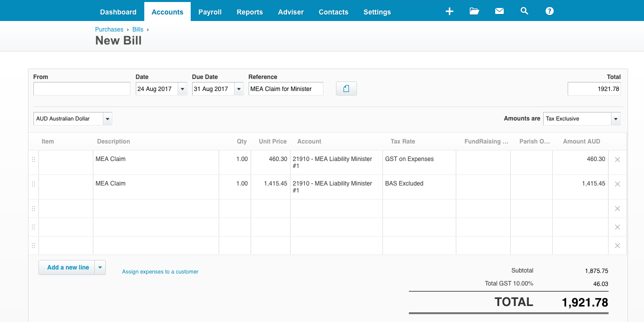Click the Account cell of GST on Expenses row
The height and width of the screenshot is (322, 644).
coord(336,162)
